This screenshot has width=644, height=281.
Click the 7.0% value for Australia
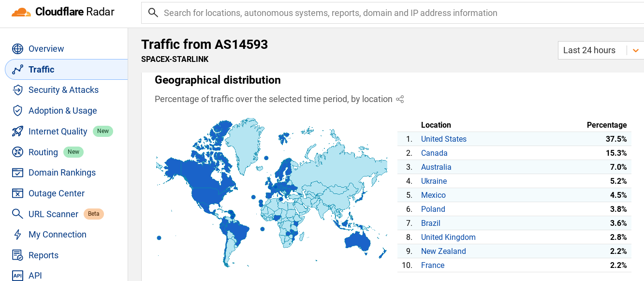tap(618, 167)
